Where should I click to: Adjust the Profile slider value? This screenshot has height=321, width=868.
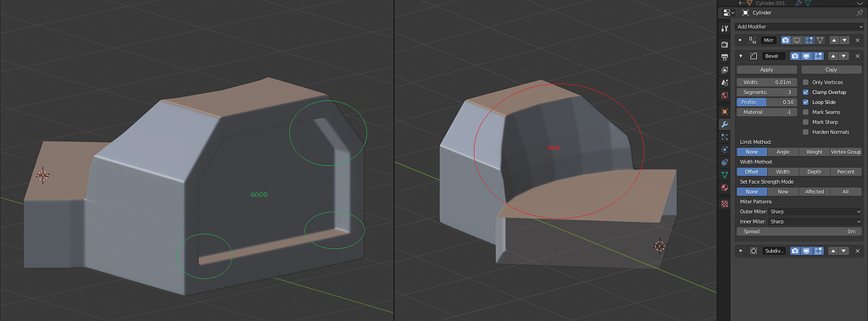click(x=766, y=102)
